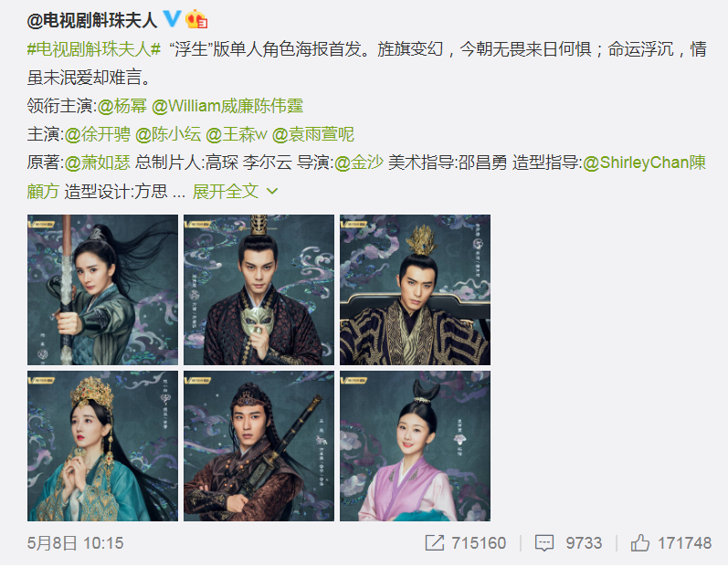Screen dimensions: 728x567
Task: Open the #电视剧斛珠夫人# hashtag topic
Action: tap(94, 49)
